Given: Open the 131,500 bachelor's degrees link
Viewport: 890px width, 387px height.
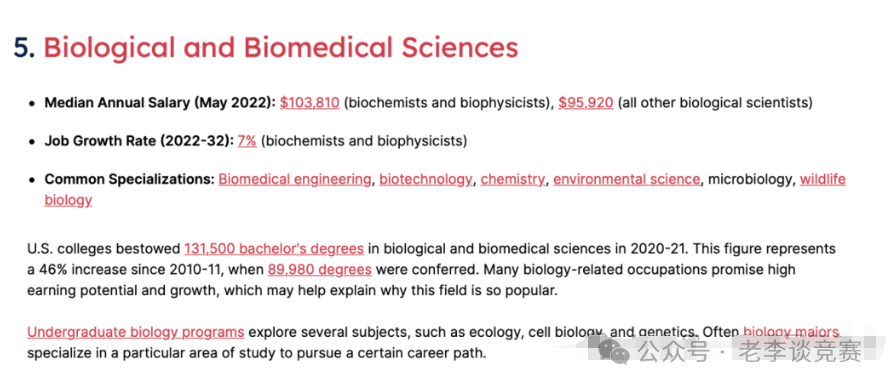Looking at the screenshot, I should [x=274, y=249].
